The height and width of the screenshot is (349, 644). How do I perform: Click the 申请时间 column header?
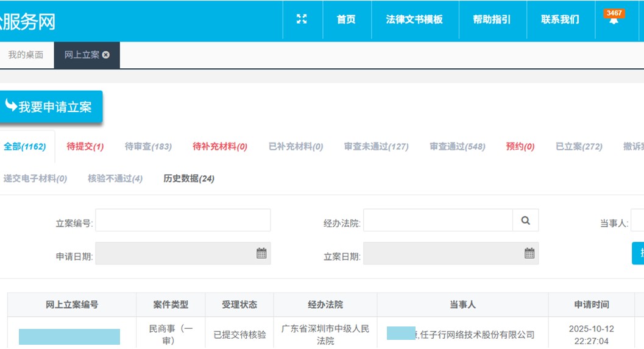[592, 305]
